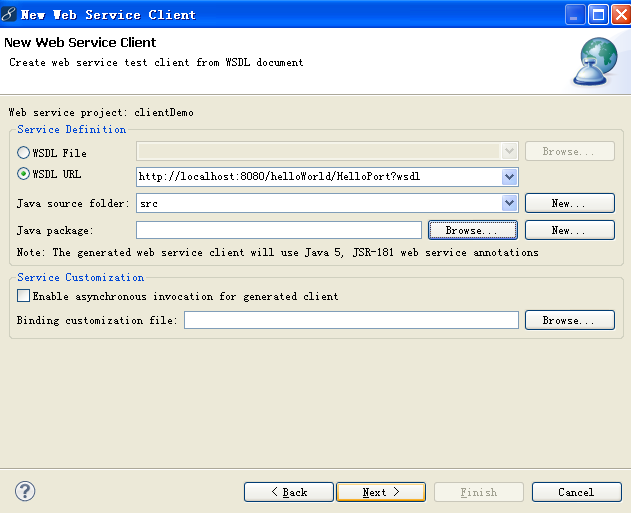Cancel the New Web Service Client wizard

tap(576, 492)
